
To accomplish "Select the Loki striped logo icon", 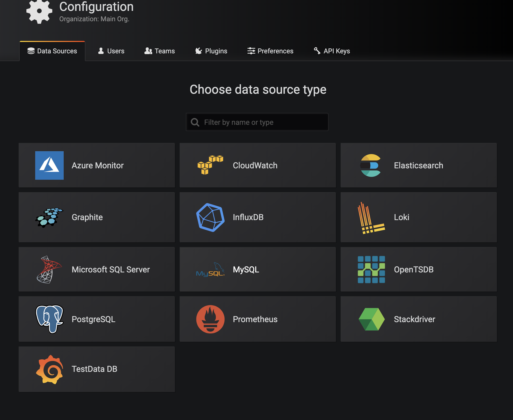I will [371, 218].
